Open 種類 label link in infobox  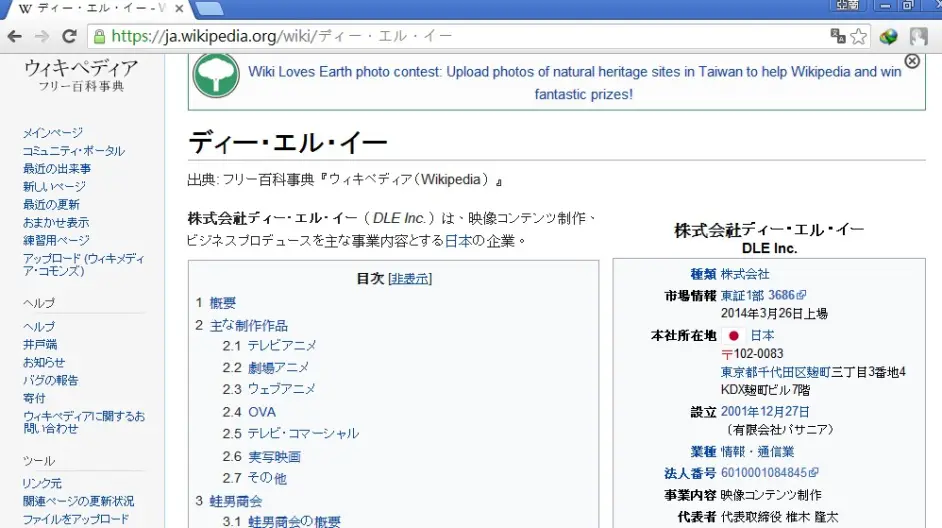(x=703, y=275)
